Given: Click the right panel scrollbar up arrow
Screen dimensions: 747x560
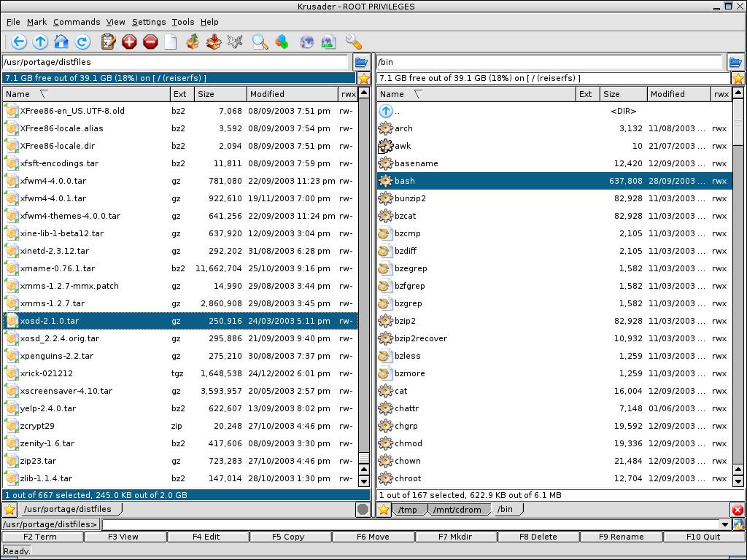Looking at the screenshot, I should pyautogui.click(x=738, y=93).
